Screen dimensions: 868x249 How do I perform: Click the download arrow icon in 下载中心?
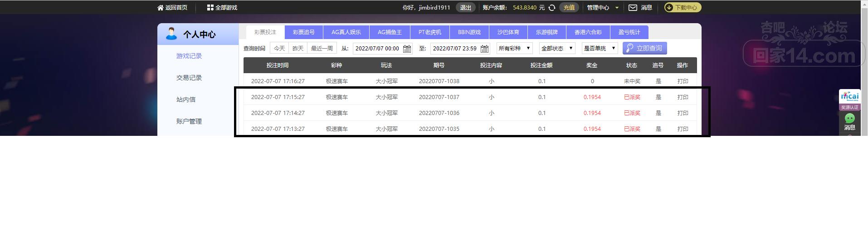(x=669, y=7)
